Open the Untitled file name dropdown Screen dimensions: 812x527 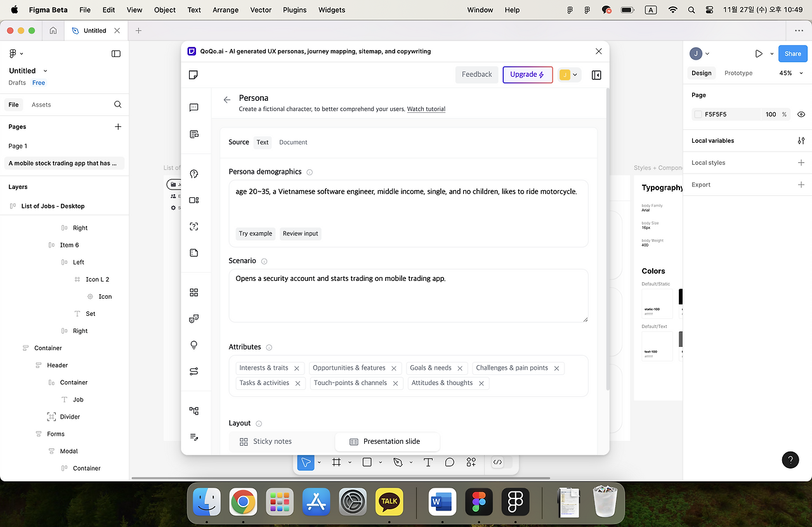point(45,71)
